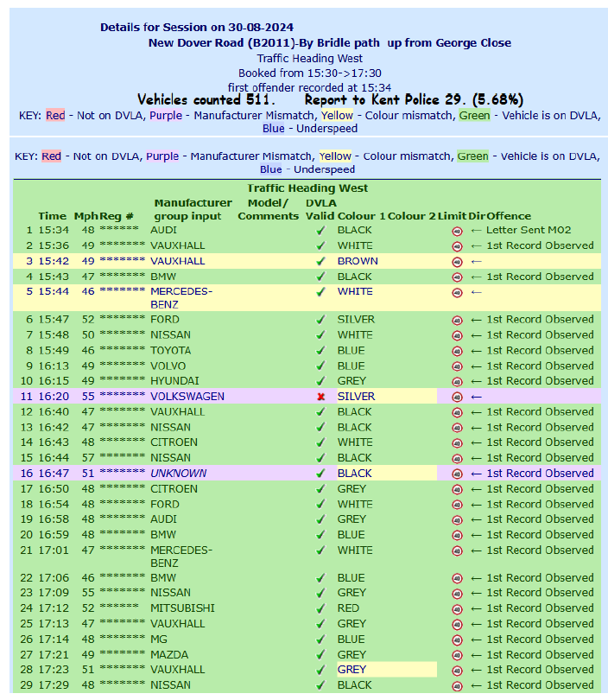This screenshot has width=608, height=700.
Task: Click the 16:40 time cell for VAUXHALL
Action: [x=54, y=412]
